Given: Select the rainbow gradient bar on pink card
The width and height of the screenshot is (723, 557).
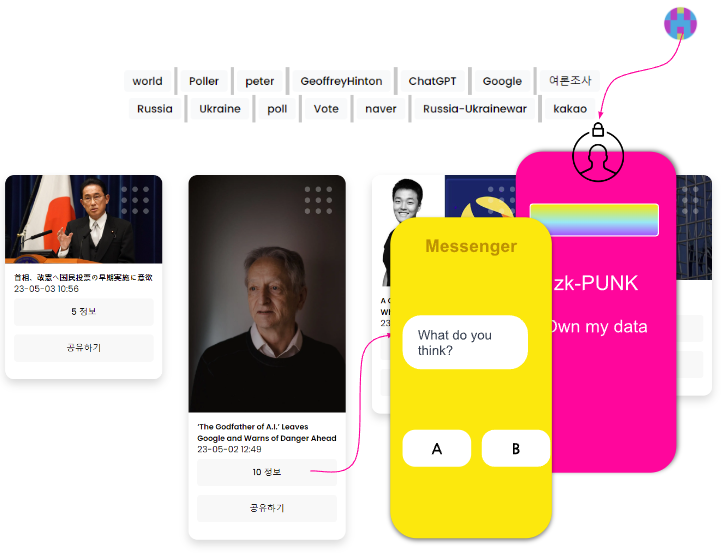Looking at the screenshot, I should click(x=594, y=220).
